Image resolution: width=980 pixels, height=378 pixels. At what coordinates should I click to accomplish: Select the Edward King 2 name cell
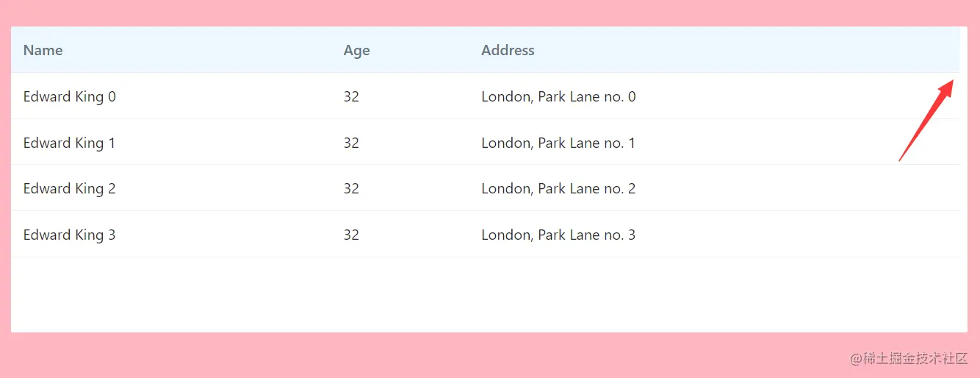[70, 188]
